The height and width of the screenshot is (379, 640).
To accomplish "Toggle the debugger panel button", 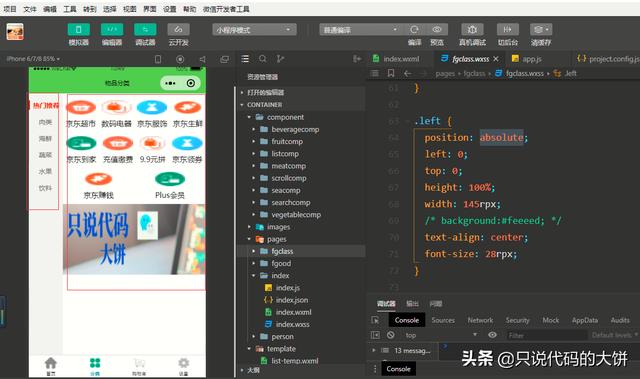I will (x=145, y=30).
